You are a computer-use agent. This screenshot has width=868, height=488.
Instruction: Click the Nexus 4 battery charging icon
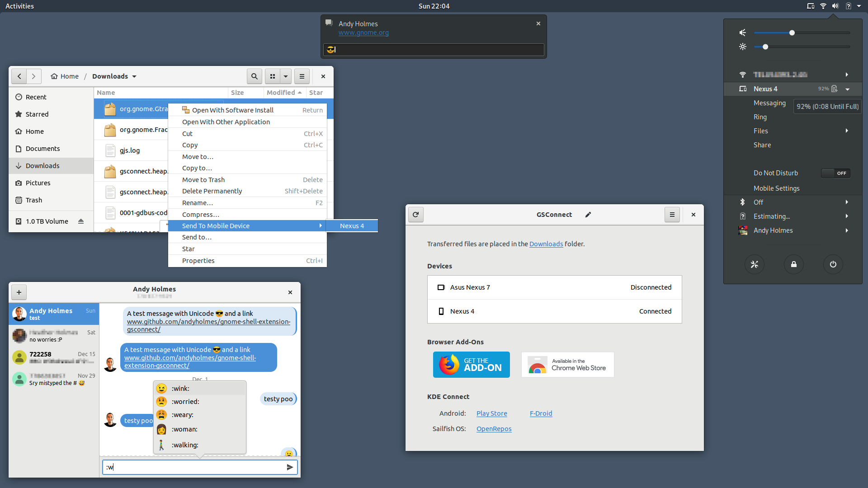pyautogui.click(x=835, y=89)
